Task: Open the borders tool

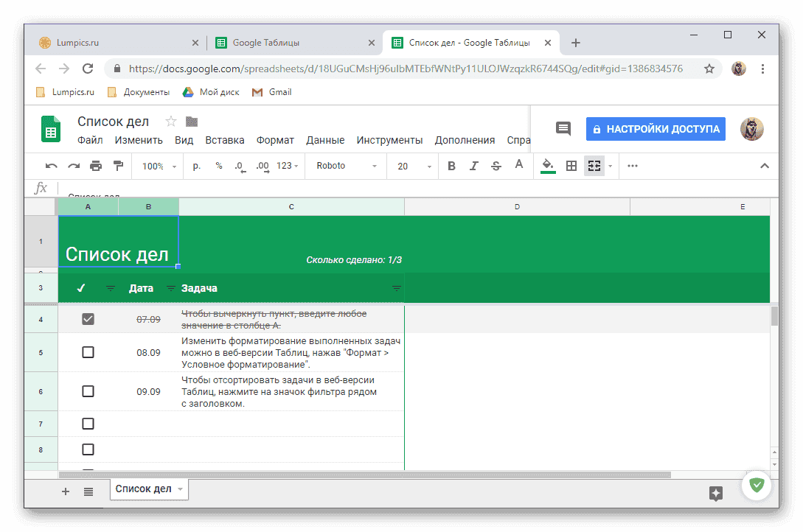Action: point(571,166)
